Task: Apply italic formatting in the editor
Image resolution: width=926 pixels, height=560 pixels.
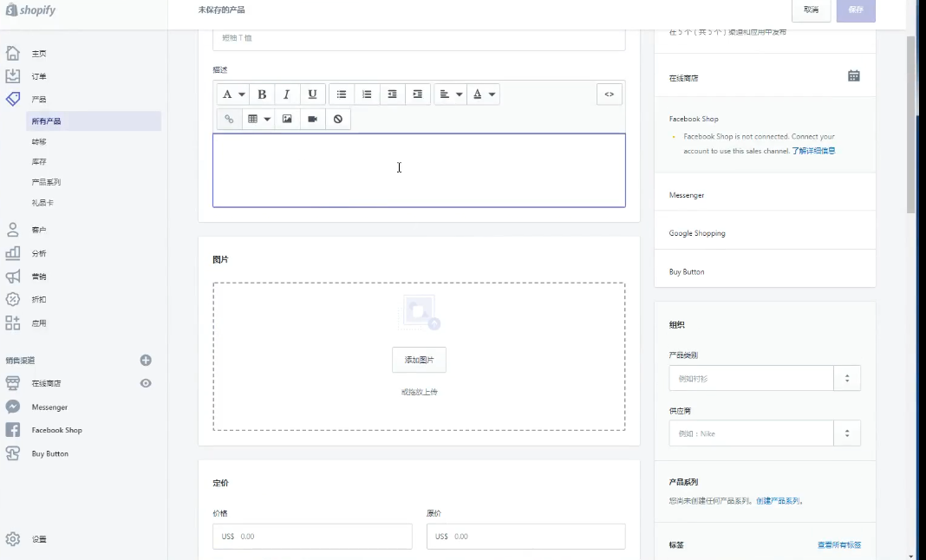Action: [287, 94]
